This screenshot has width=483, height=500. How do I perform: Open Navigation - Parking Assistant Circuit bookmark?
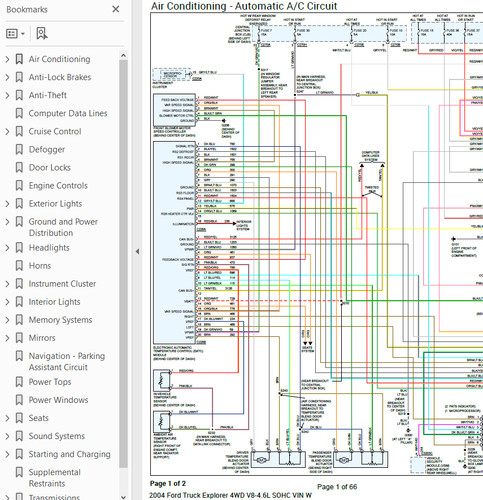point(67,362)
